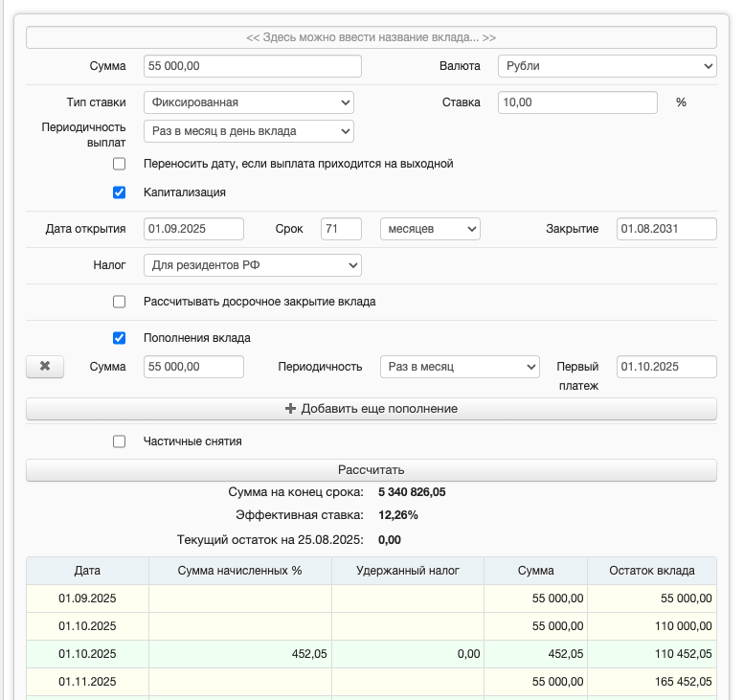744x700 pixels.
Task: Click the top-up Сумма input field
Action: coord(193,367)
